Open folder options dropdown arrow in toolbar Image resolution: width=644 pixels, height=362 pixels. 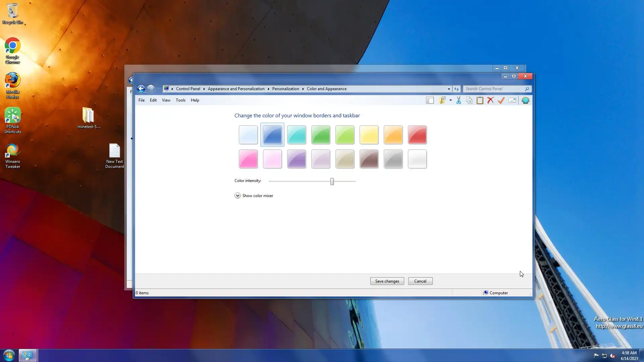point(450,100)
